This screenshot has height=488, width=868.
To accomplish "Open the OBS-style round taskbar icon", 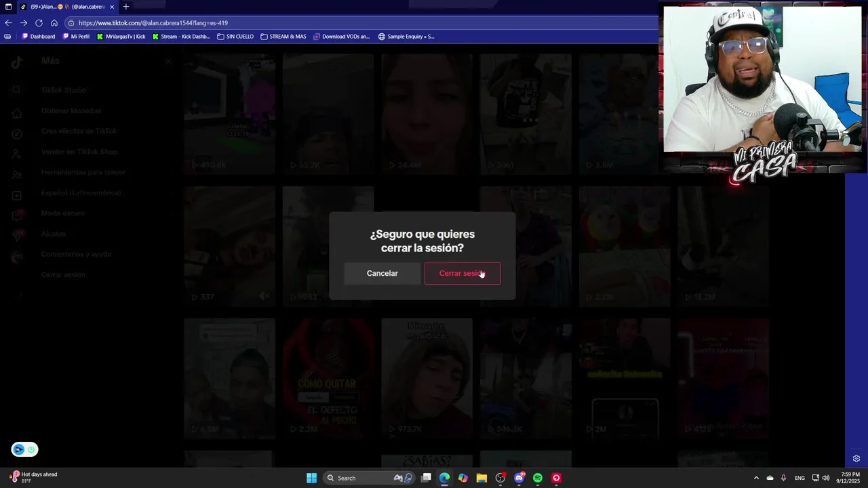I will [x=500, y=478].
